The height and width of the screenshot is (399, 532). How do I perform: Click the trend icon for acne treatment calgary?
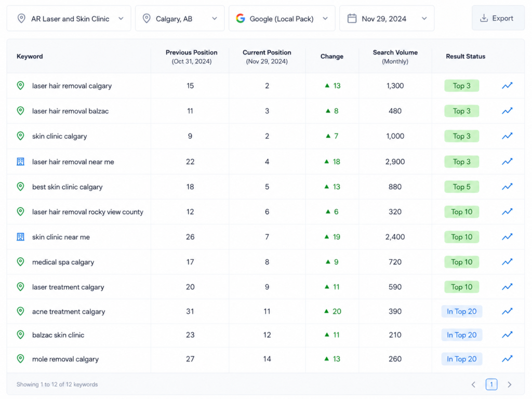[x=507, y=311]
